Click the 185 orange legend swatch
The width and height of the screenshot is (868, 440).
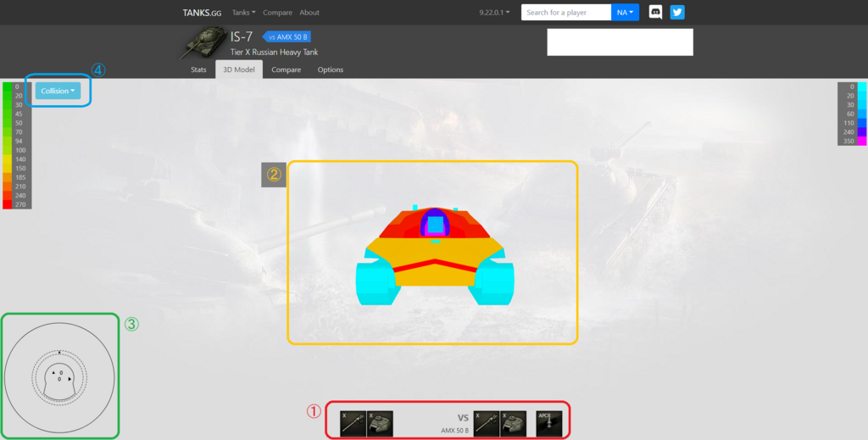point(7,177)
